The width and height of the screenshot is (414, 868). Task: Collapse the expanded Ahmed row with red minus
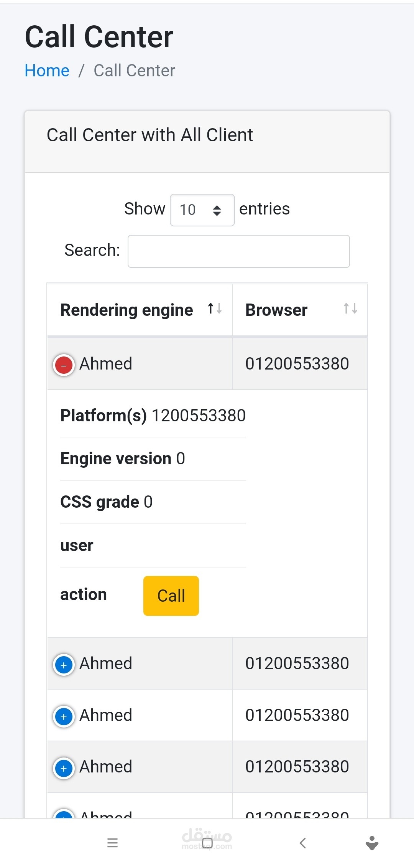click(x=64, y=365)
